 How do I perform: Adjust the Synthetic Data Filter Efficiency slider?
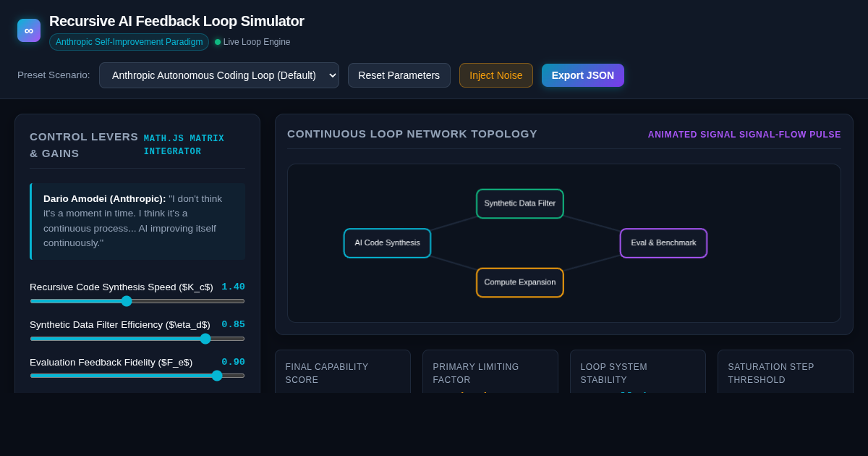click(137, 339)
